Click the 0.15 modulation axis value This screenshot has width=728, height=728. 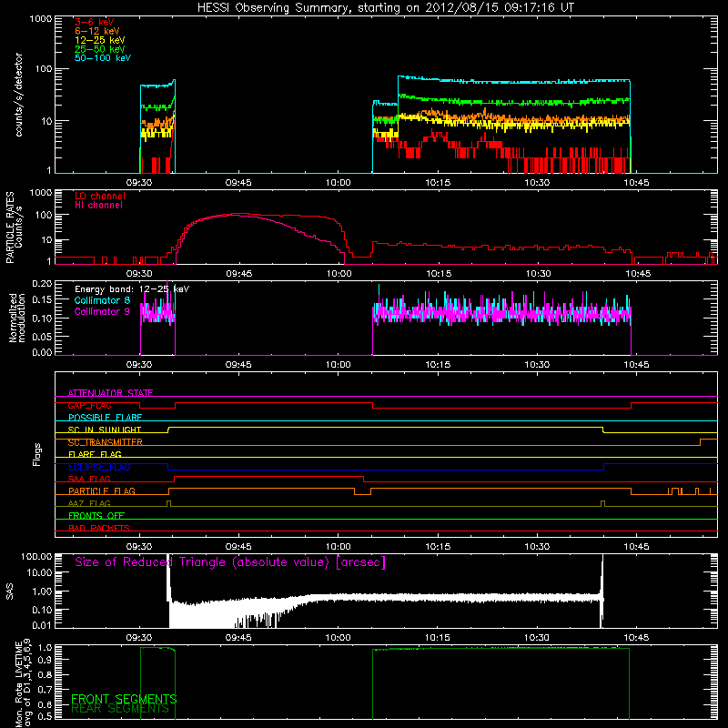tap(42, 300)
